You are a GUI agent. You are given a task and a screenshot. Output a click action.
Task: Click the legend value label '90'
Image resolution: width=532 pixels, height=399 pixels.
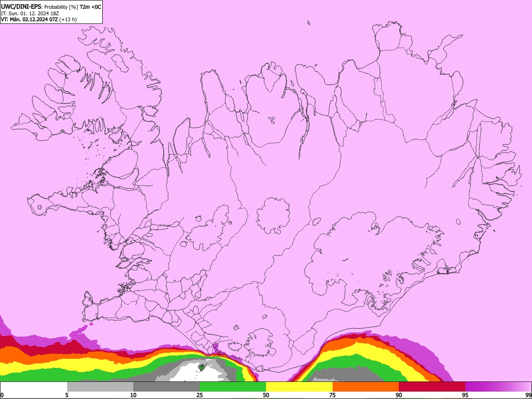pos(399,395)
